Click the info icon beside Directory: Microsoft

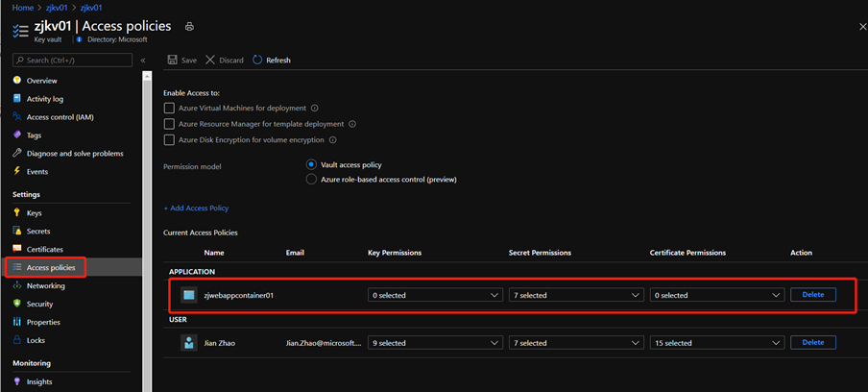[79, 39]
